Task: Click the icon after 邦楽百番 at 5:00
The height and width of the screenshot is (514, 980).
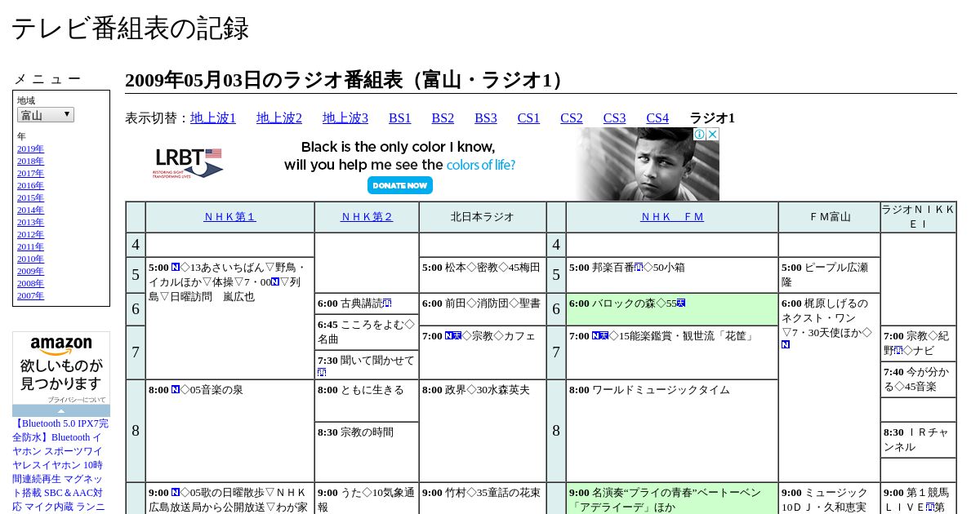Action: tap(639, 268)
